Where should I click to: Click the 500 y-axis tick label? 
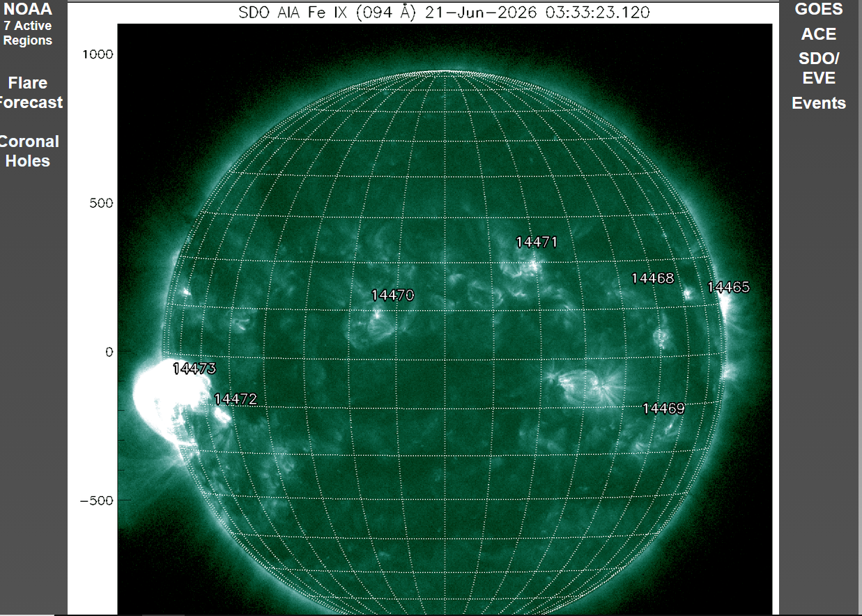101,203
